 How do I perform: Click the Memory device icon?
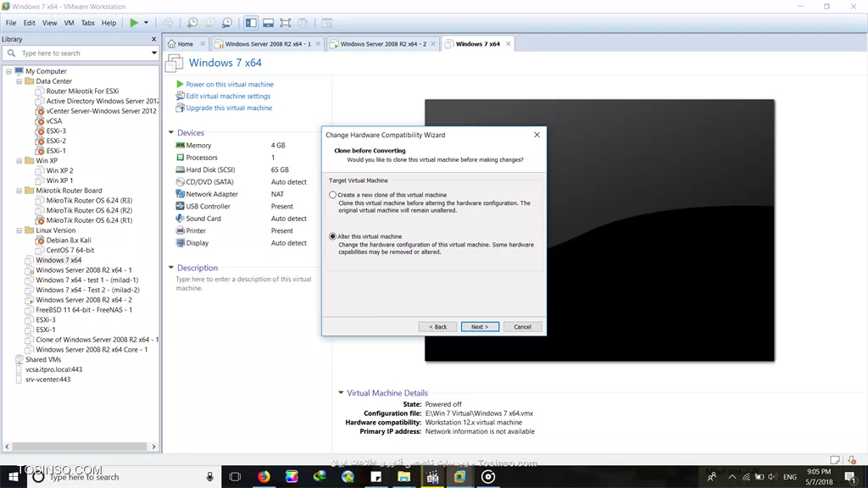click(180, 146)
